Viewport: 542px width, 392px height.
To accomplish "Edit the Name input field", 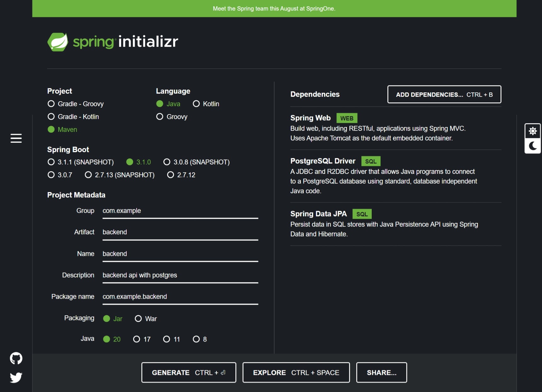I will point(180,254).
